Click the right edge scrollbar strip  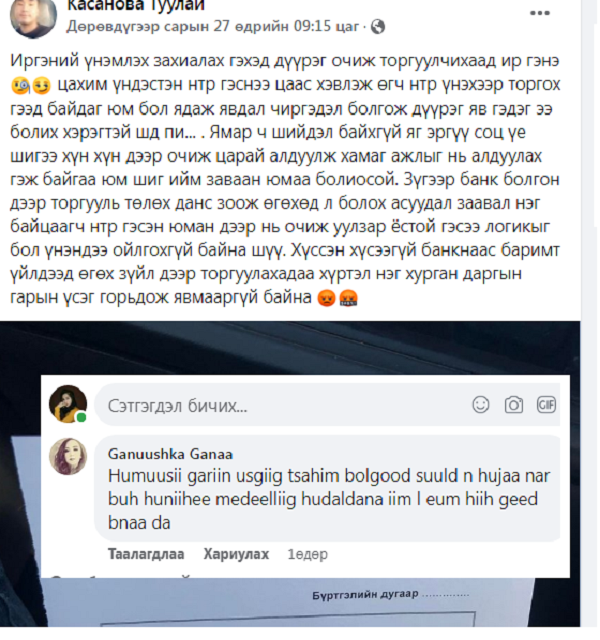coord(590,322)
